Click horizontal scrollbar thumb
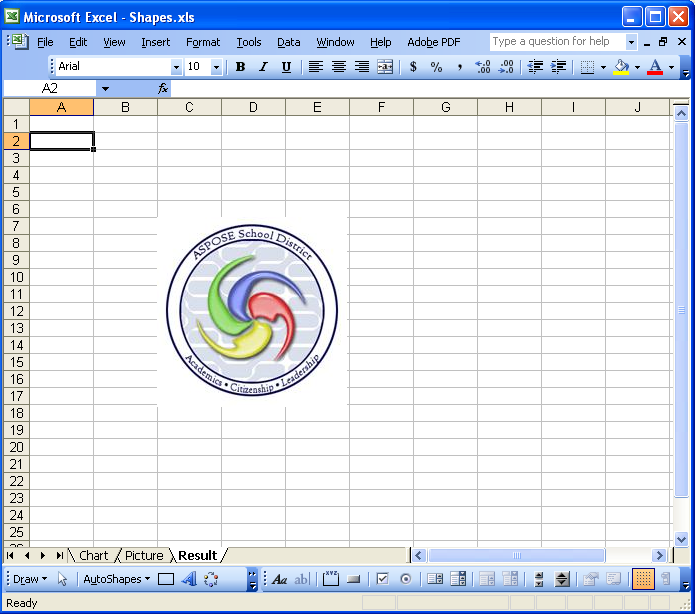The width and height of the screenshot is (695, 614). (x=517, y=555)
